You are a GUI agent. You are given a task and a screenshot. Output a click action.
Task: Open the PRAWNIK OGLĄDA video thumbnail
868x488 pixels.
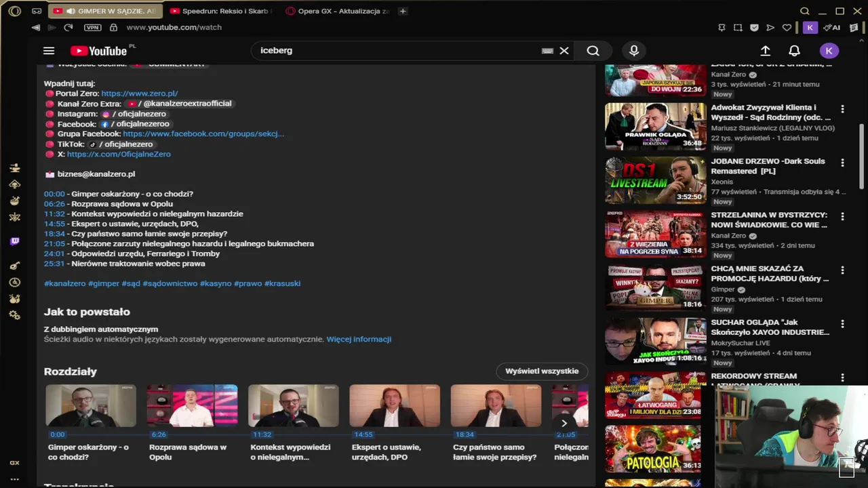(655, 126)
